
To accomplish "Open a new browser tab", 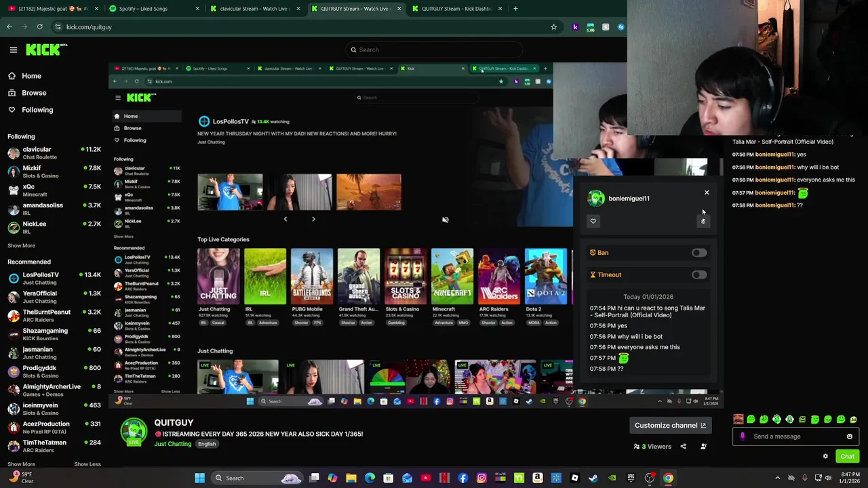I will [515, 9].
